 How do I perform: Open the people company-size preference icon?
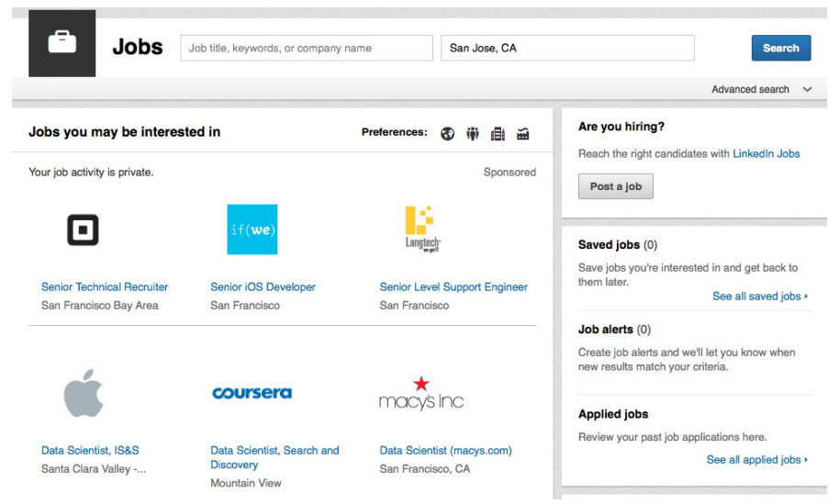coord(473,134)
